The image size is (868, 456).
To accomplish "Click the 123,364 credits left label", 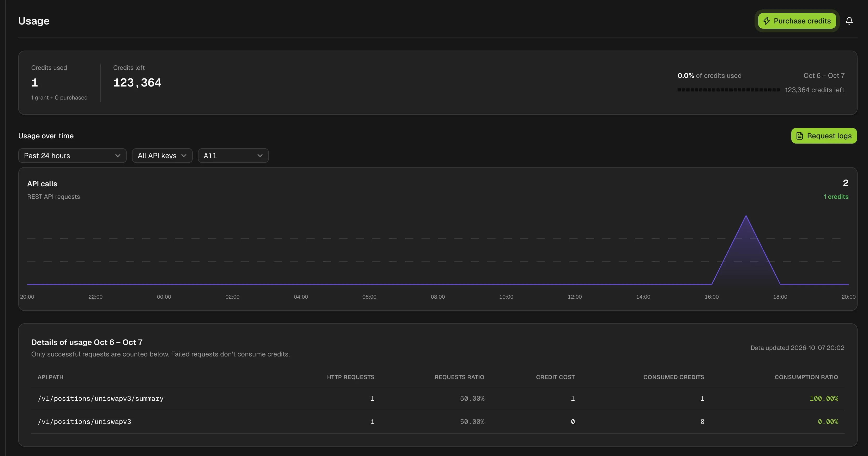I will (815, 90).
